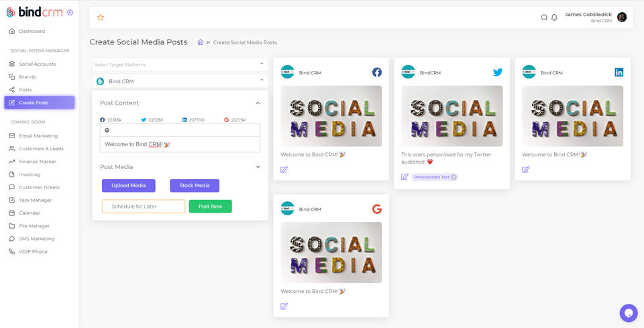Click the bindcrm logo
Viewport: 644px width, 328px height.
click(34, 12)
